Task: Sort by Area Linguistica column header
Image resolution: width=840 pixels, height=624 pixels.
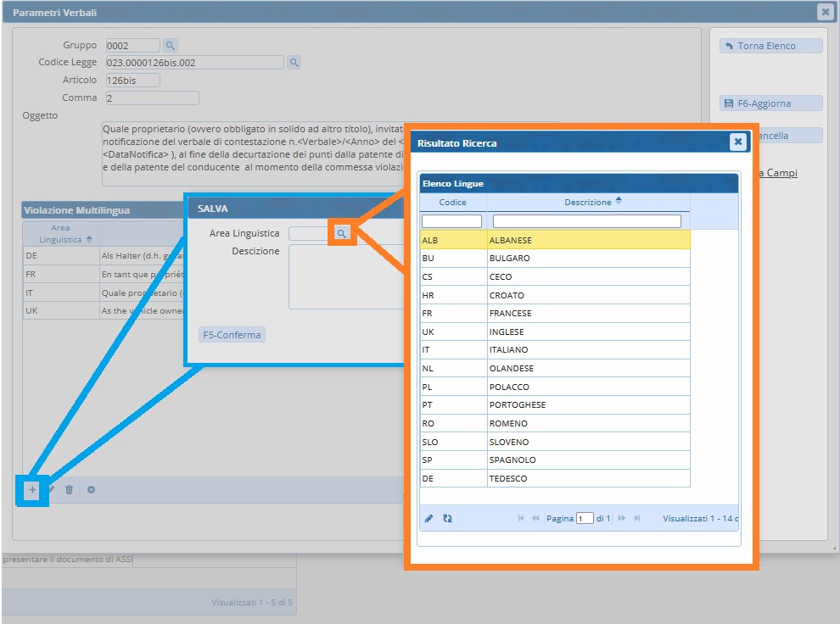Action: (x=60, y=234)
